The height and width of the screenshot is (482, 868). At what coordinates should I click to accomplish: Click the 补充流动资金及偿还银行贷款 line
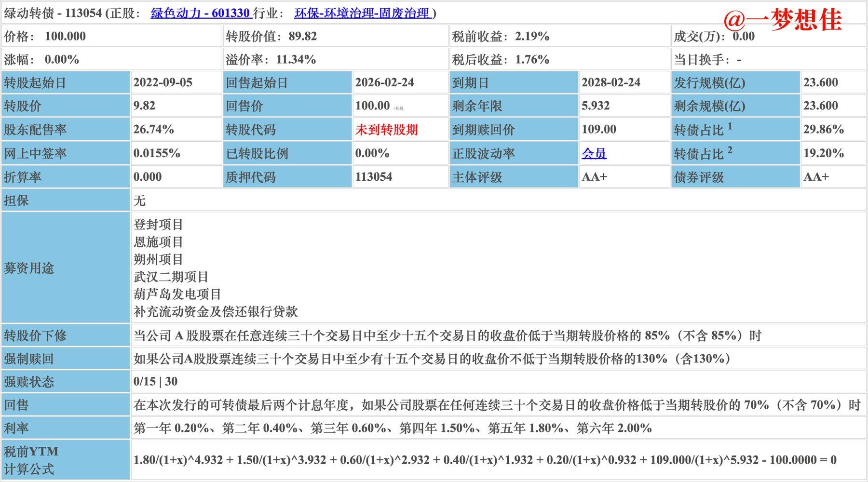pyautogui.click(x=215, y=311)
